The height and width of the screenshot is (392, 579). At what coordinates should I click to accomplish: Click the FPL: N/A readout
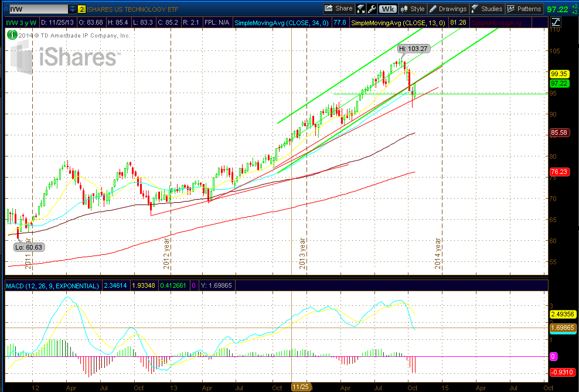click(x=217, y=22)
